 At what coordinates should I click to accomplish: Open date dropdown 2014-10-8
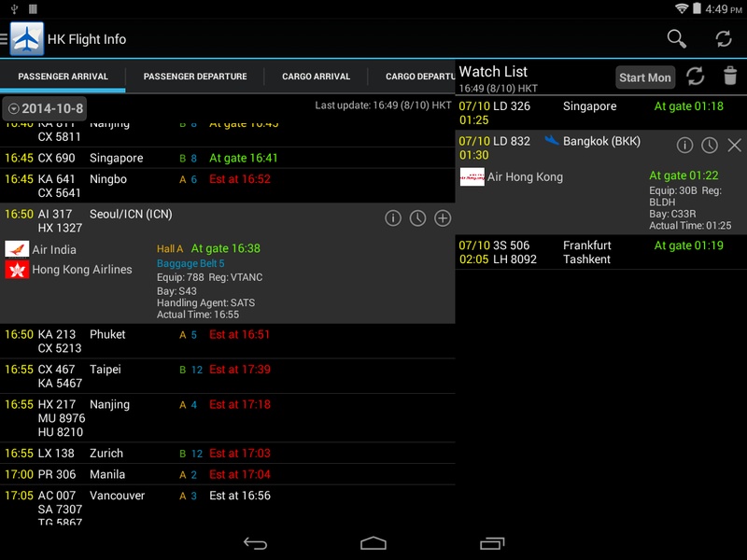tap(45, 108)
